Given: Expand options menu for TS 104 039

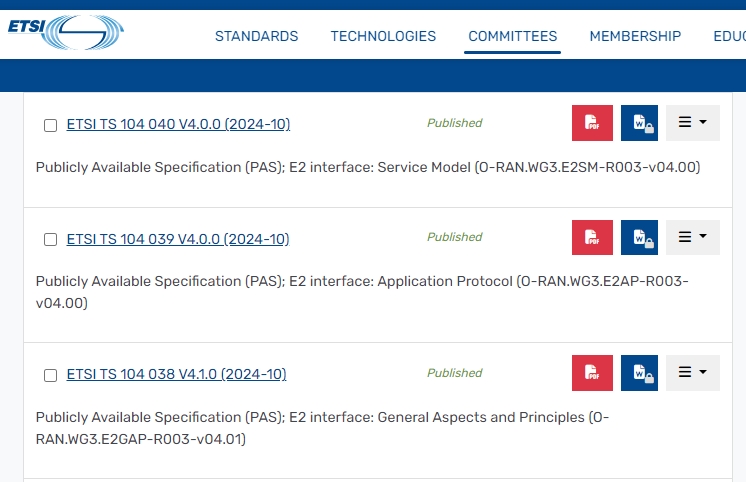Looking at the screenshot, I should [692, 238].
